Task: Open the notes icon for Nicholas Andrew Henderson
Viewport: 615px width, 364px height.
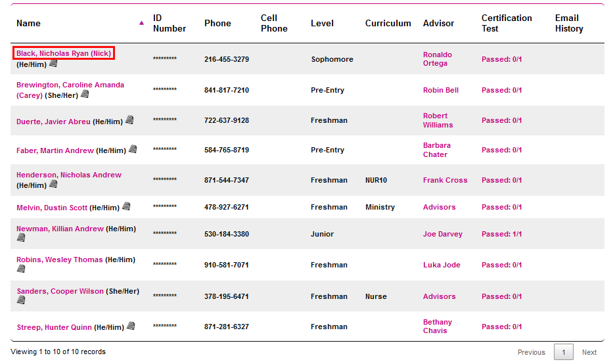Action: (x=53, y=185)
